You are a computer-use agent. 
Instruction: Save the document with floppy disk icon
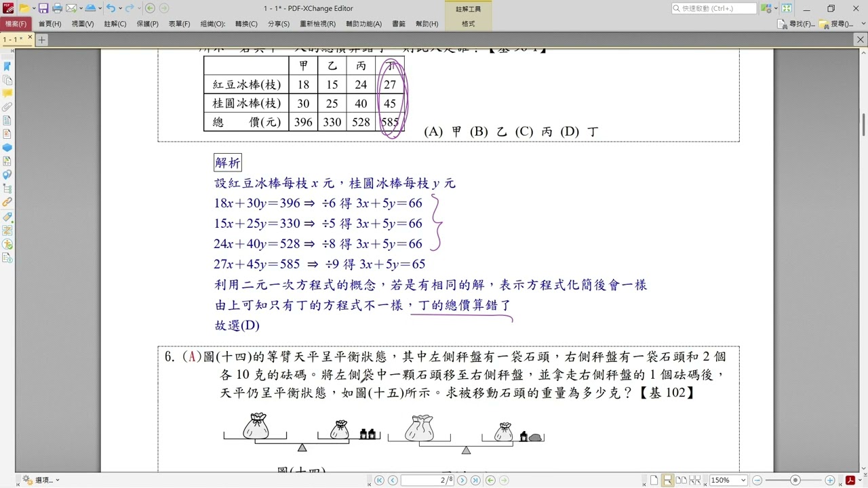pyautogui.click(x=43, y=8)
